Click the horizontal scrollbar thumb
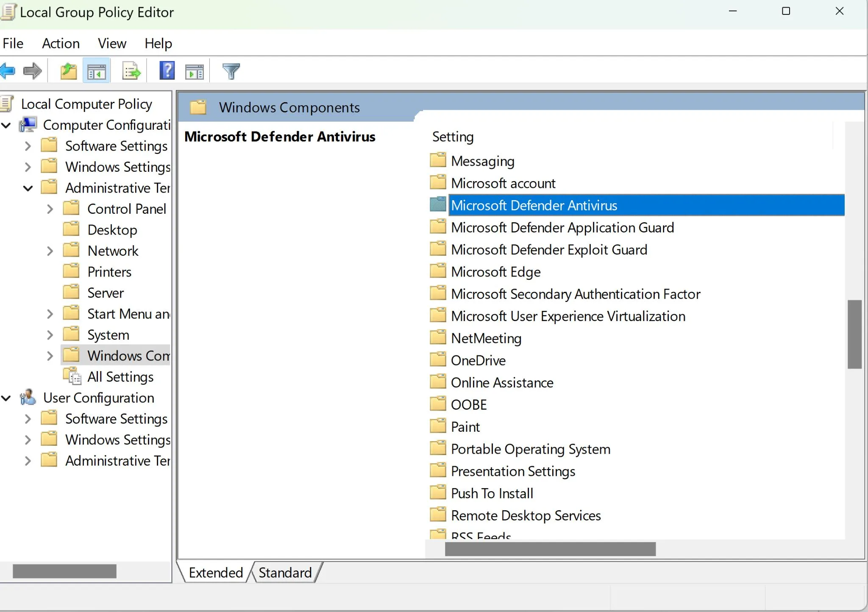 click(550, 549)
